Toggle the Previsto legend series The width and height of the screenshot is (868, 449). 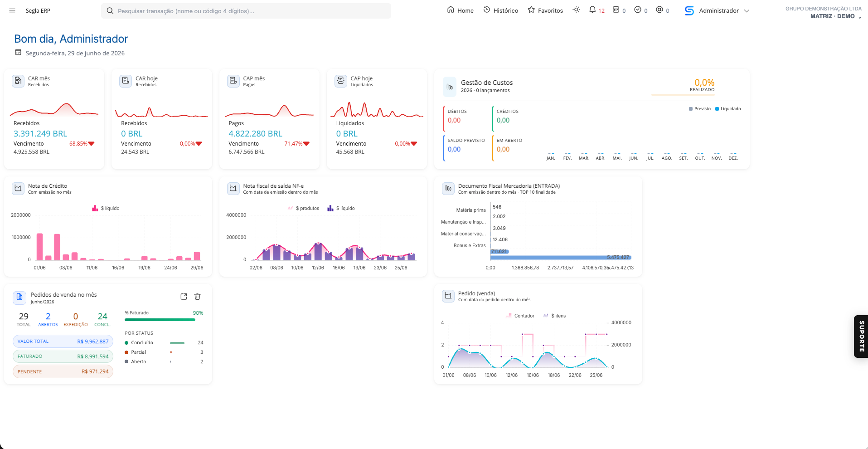pos(700,109)
